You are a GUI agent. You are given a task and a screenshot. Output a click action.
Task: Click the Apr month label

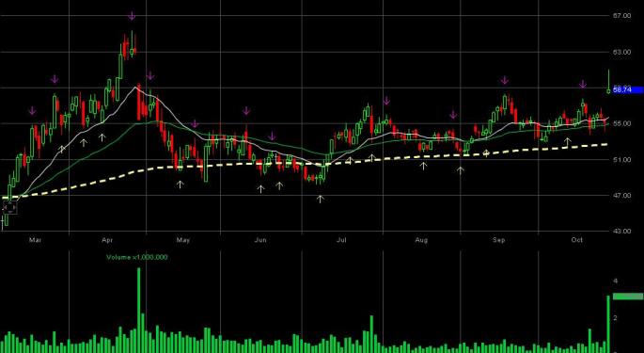click(x=107, y=240)
